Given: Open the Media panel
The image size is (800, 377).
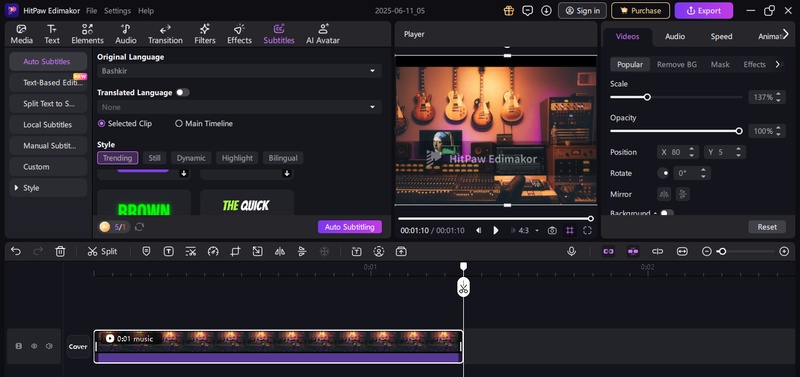Looking at the screenshot, I should click(x=21, y=34).
